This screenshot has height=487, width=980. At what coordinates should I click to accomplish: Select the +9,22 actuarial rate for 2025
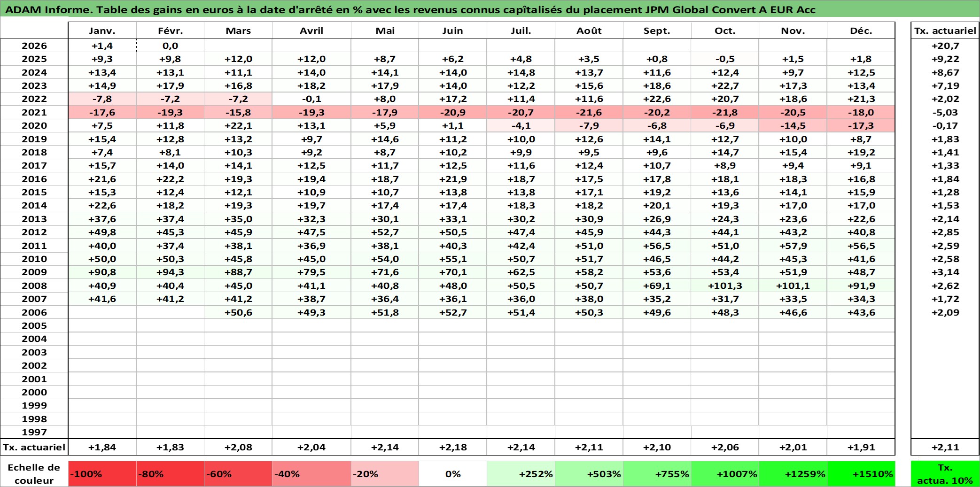[945, 59]
